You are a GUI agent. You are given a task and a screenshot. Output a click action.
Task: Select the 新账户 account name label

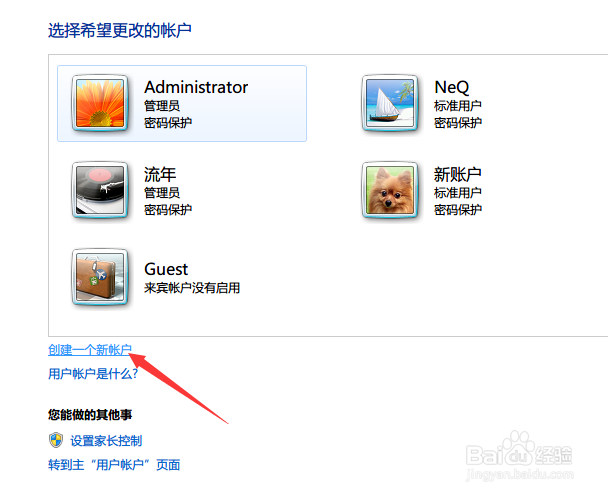click(x=458, y=175)
